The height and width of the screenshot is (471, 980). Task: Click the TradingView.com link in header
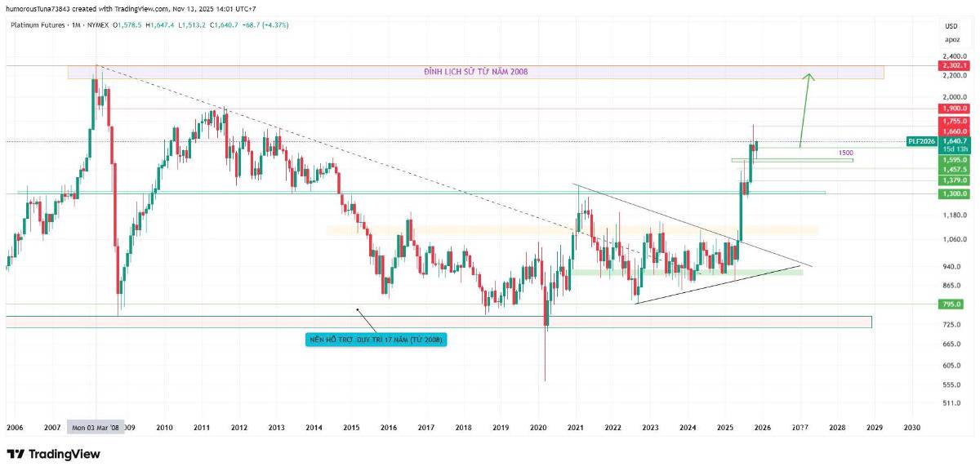coord(142,9)
